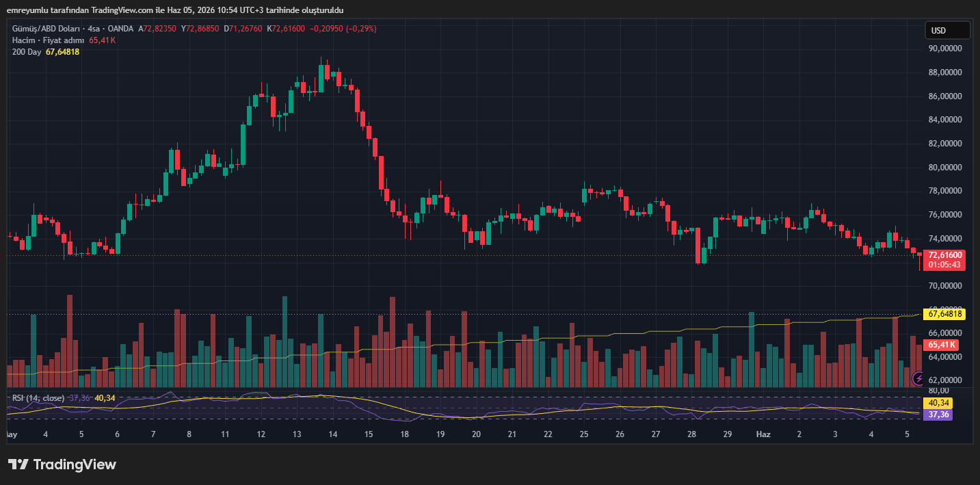The height and width of the screenshot is (485, 980).
Task: Click the 01:05:43 bar countdown timer
Action: (944, 265)
